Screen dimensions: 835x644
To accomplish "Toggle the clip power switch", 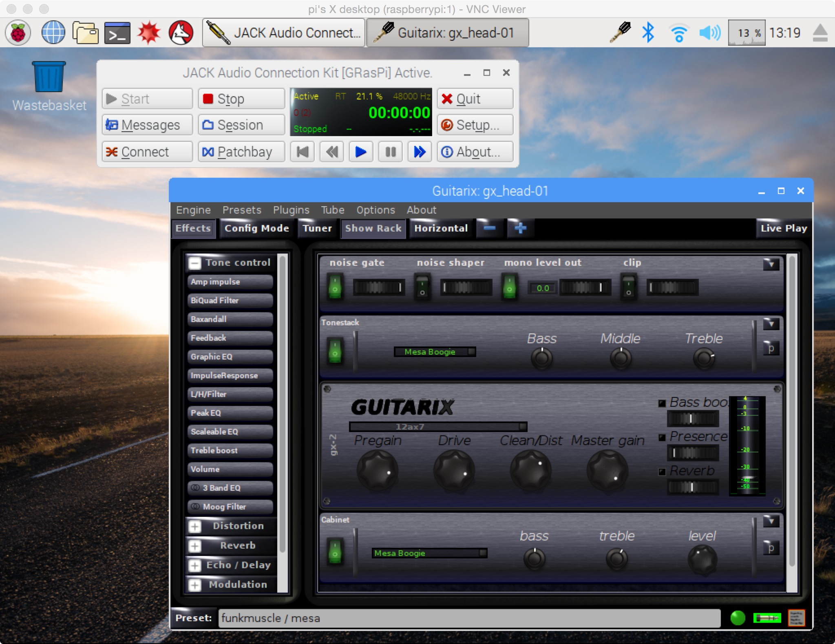I will (x=628, y=287).
